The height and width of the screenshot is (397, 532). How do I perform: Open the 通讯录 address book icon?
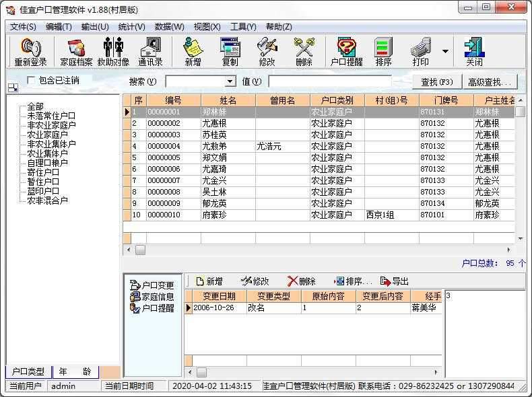point(150,52)
